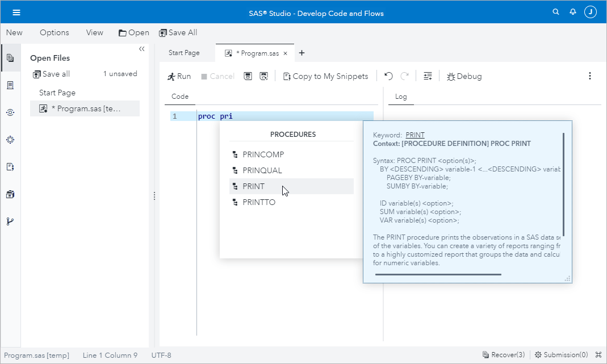Close the Program.sas tab
Screen dimensions: 607x364
point(285,53)
